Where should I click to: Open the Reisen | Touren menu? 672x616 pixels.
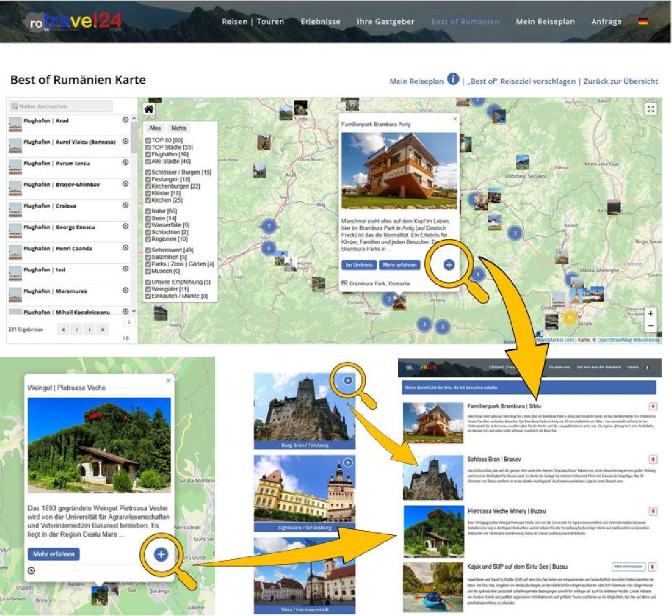click(253, 22)
